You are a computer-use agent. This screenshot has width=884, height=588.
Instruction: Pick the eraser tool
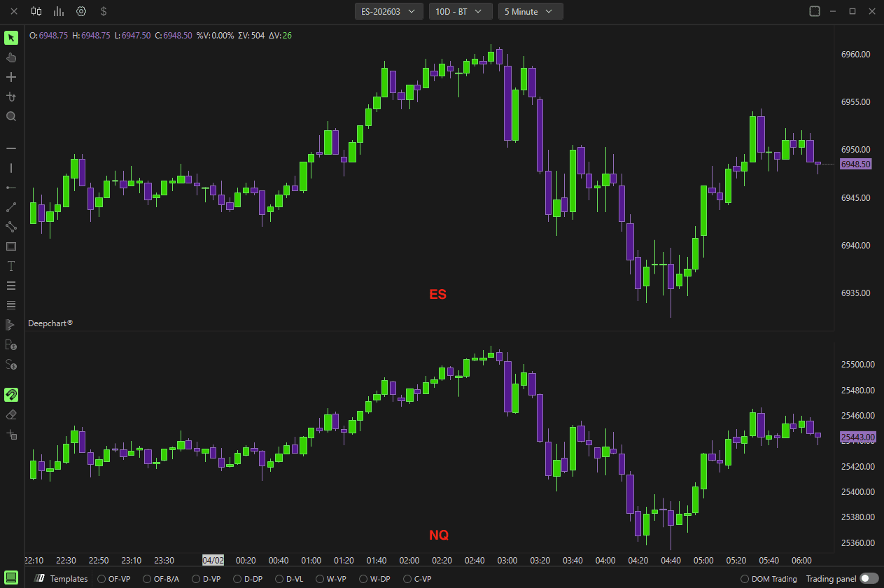[10, 414]
